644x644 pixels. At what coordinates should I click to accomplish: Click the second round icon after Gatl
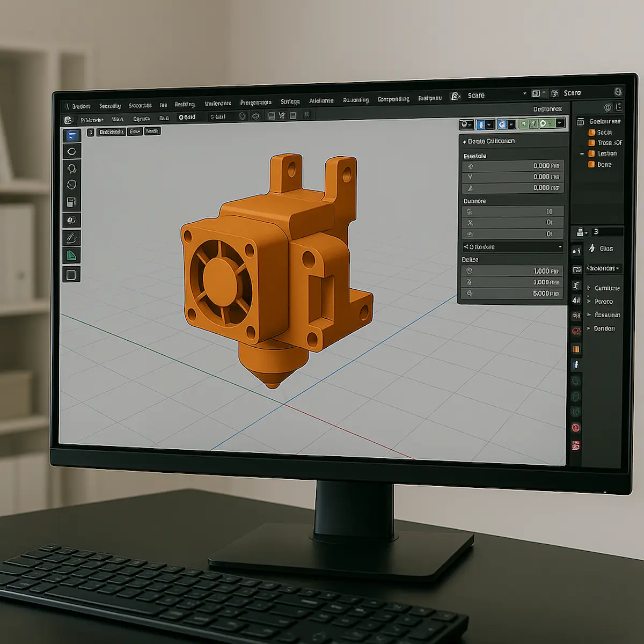(255, 116)
